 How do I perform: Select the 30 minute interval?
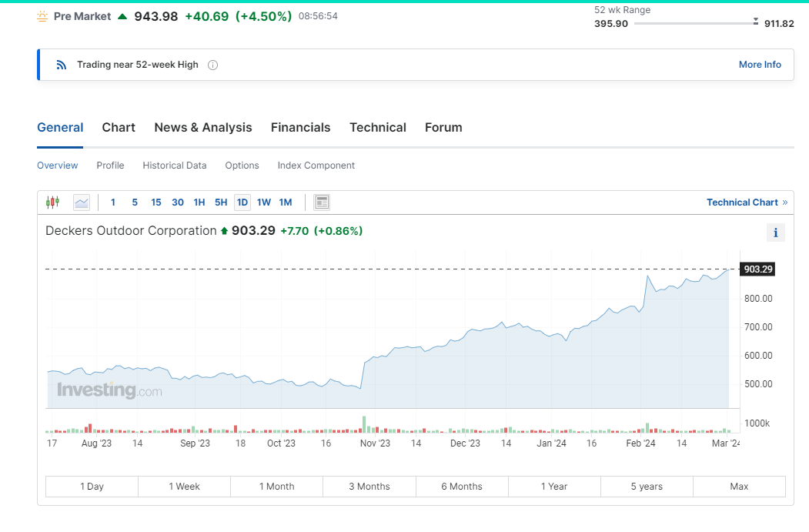178,202
